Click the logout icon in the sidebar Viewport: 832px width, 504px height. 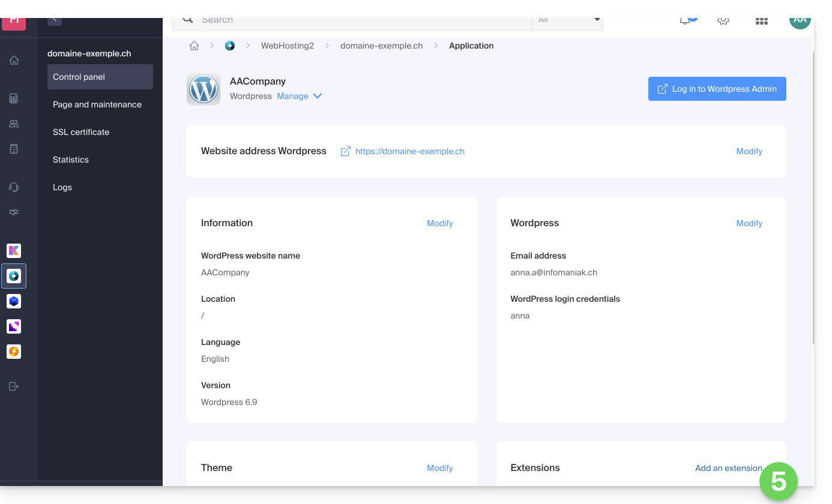tap(14, 386)
